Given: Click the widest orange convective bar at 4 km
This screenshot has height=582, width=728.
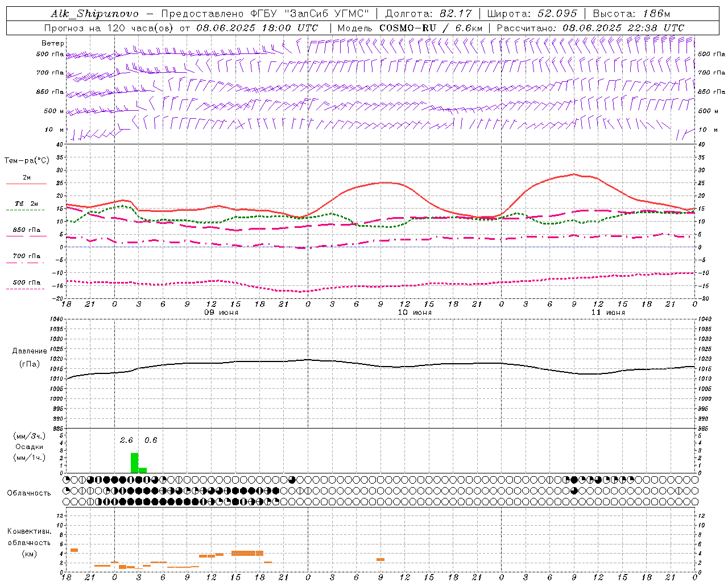Looking at the screenshot, I should pos(247,553).
